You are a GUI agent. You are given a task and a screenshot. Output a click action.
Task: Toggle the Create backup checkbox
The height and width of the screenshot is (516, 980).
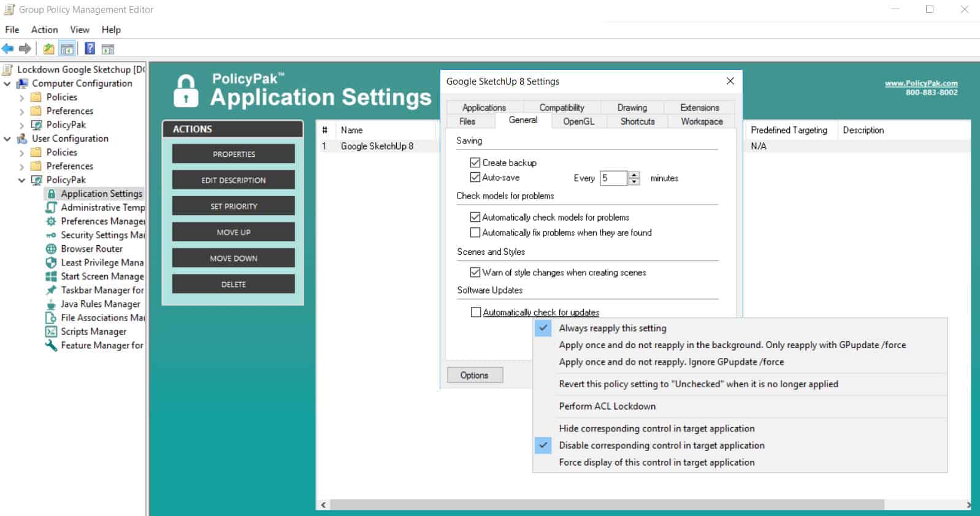tap(475, 162)
